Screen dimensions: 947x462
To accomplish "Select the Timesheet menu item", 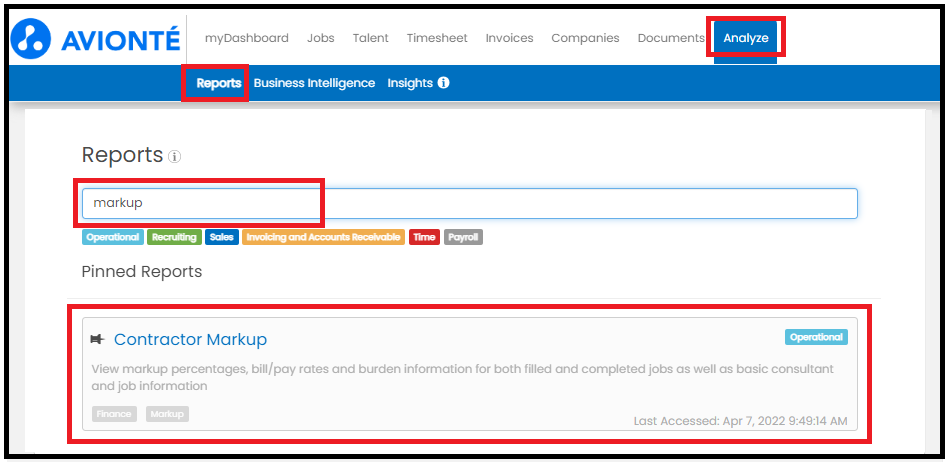I will pos(437,38).
